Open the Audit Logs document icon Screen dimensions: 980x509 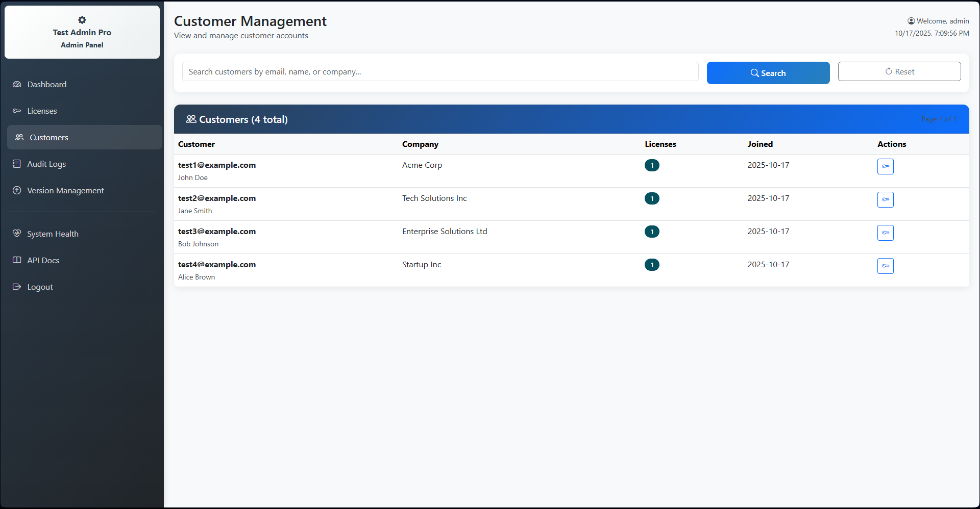[x=17, y=164]
